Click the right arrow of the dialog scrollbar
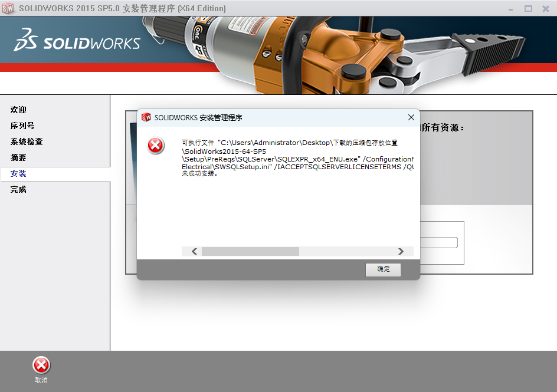The height and width of the screenshot is (392, 557). tap(401, 251)
